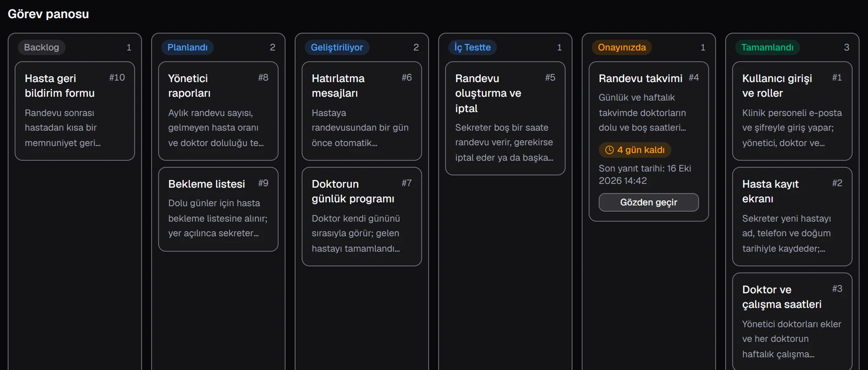The height and width of the screenshot is (370, 868).
Task: Click the Gözden geçir button
Action: pyautogui.click(x=648, y=203)
